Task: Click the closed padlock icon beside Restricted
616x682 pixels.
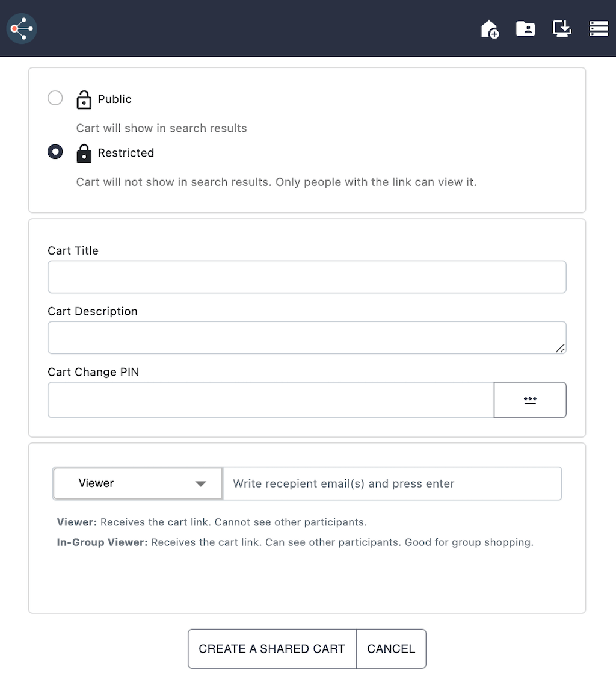Action: tap(84, 153)
